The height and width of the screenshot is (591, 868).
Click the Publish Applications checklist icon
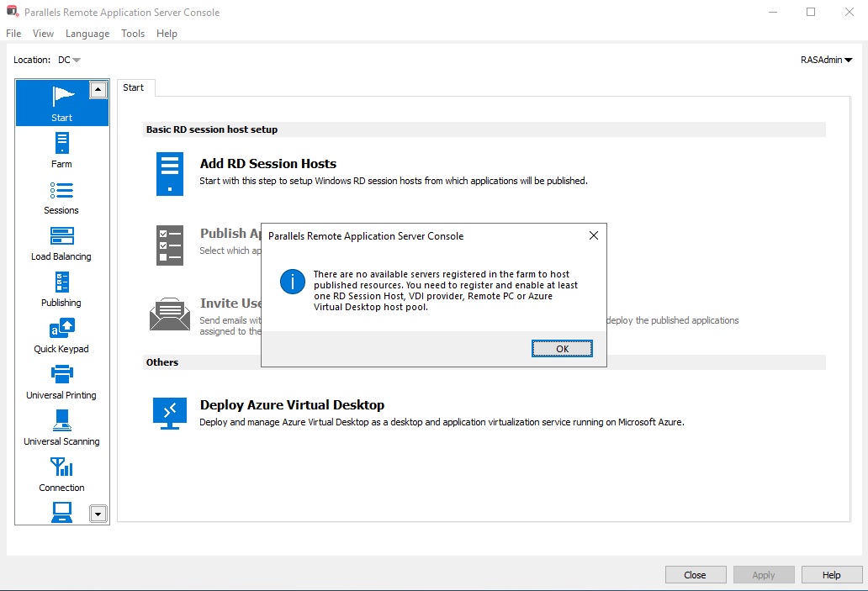(x=169, y=245)
